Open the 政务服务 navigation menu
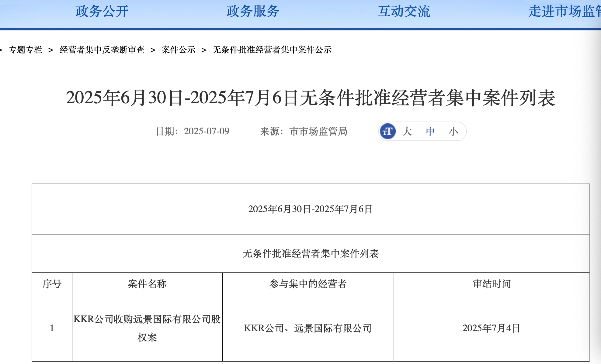The width and height of the screenshot is (601, 364). pos(253,12)
